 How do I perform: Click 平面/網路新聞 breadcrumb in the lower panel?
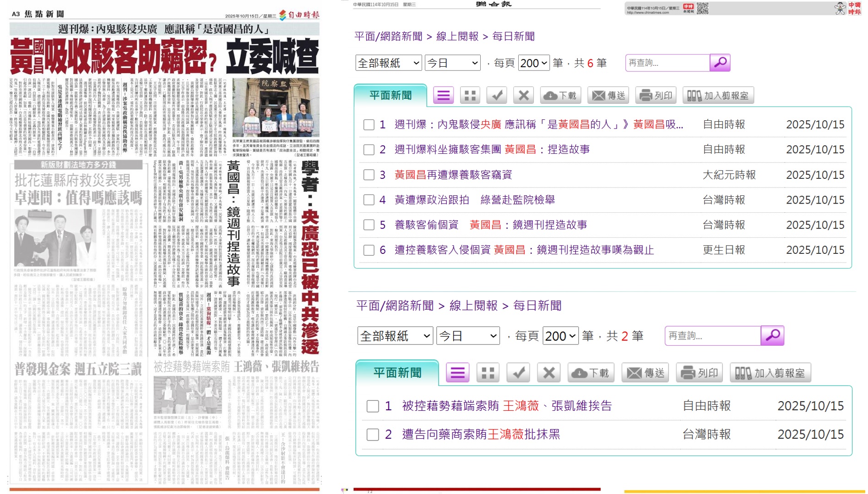(x=395, y=306)
